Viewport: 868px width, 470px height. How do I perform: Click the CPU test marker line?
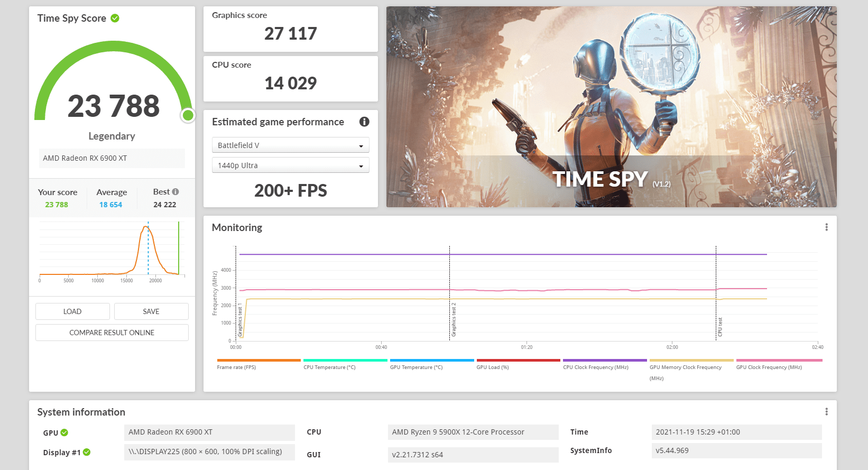[716, 293]
